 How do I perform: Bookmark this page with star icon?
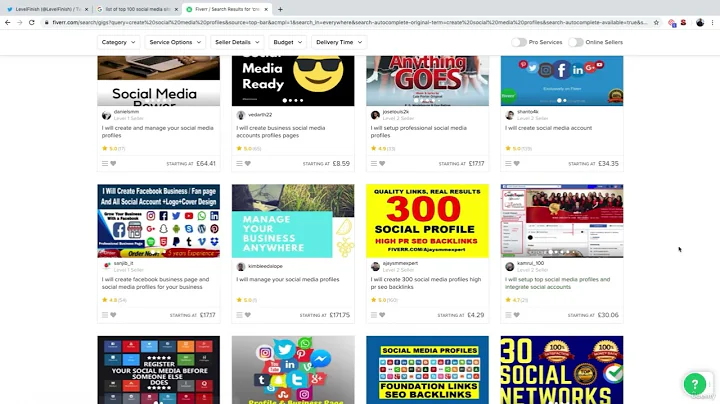point(656,22)
